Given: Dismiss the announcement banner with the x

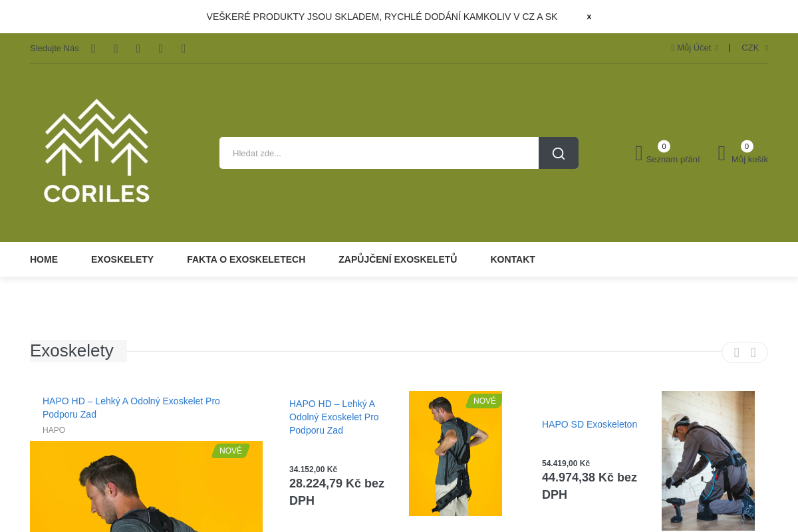Looking at the screenshot, I should point(589,17).
